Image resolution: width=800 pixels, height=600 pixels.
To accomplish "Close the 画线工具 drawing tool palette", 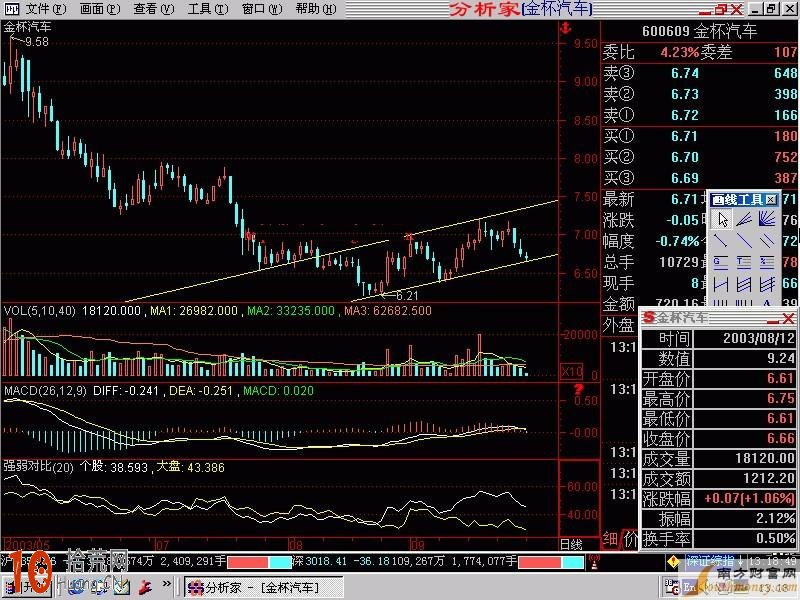I will (x=771, y=199).
